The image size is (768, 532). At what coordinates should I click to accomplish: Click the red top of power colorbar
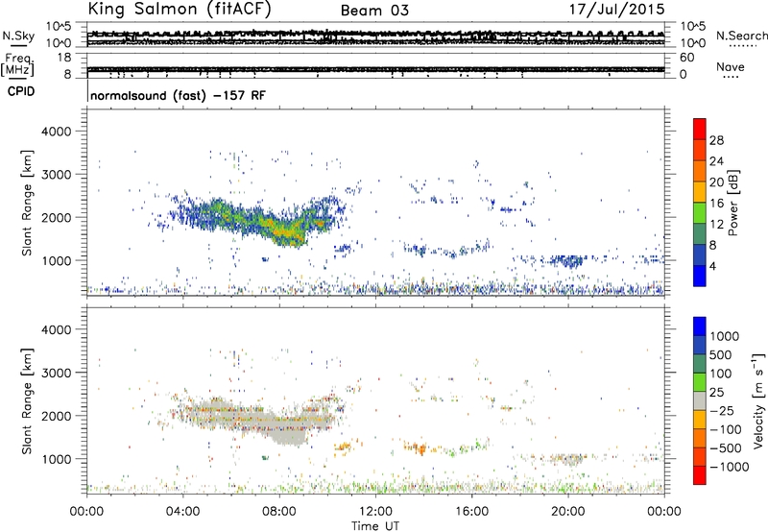(700, 129)
